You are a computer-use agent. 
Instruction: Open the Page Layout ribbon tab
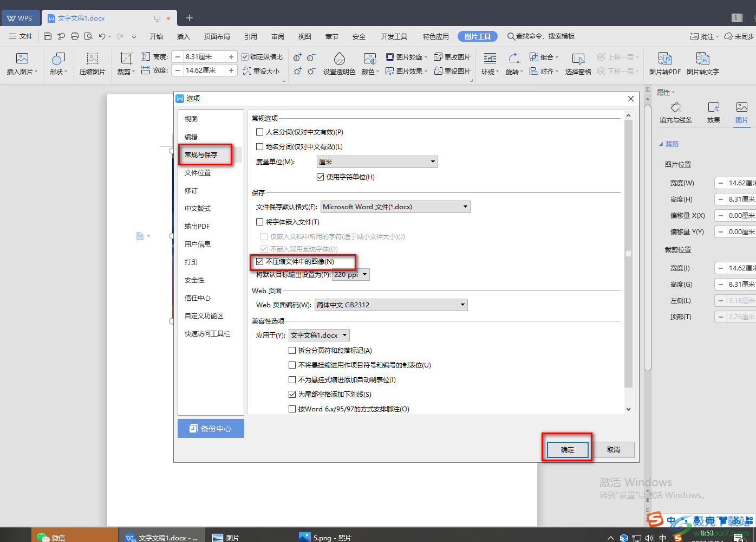(217, 36)
